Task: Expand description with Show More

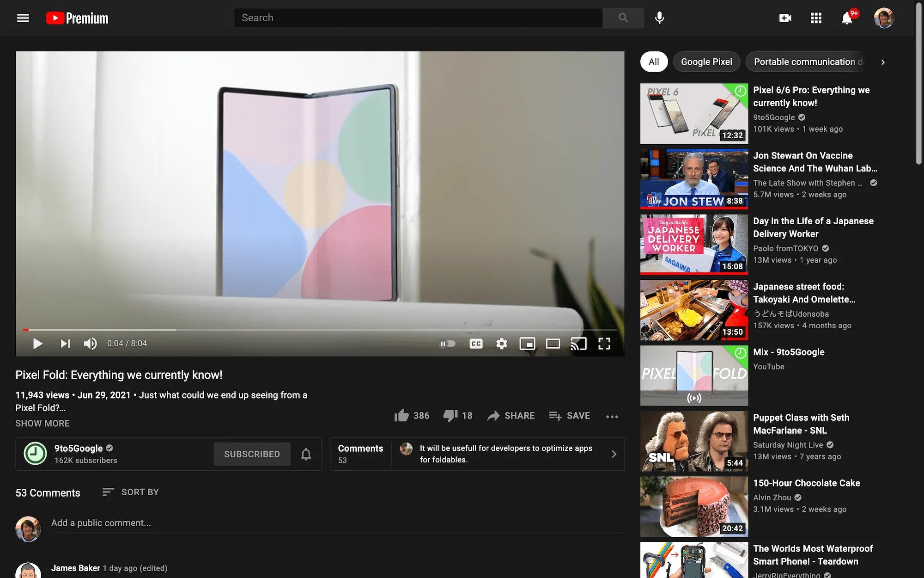Action: (43, 423)
